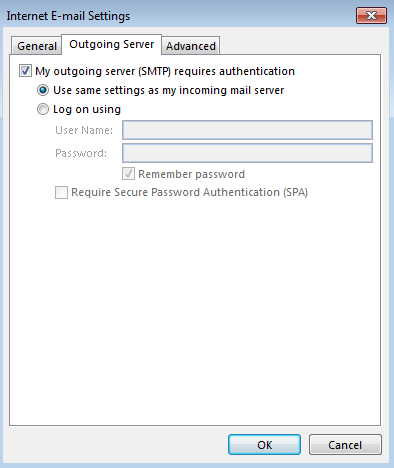The height and width of the screenshot is (468, 394).
Task: Enable the Require SPA checkbox box
Action: 61,192
